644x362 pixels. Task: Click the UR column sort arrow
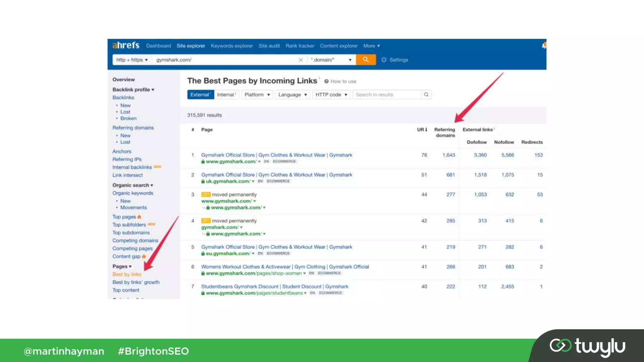426,129
